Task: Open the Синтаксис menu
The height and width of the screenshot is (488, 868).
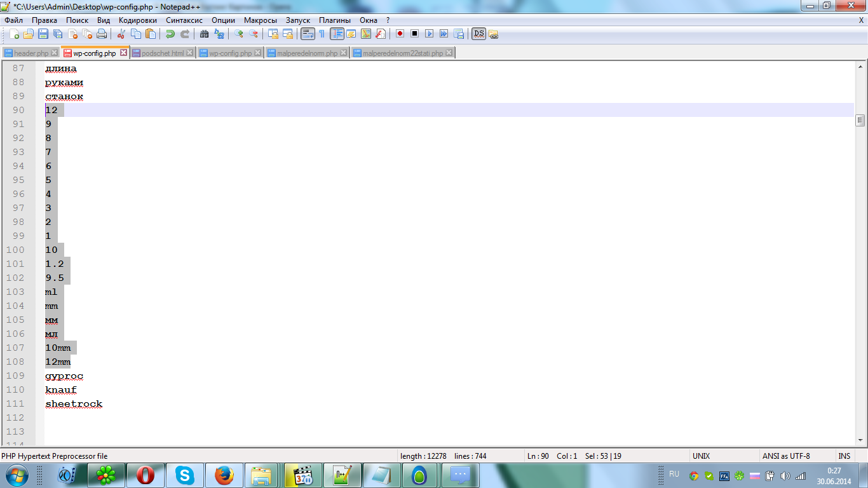Action: pos(184,20)
